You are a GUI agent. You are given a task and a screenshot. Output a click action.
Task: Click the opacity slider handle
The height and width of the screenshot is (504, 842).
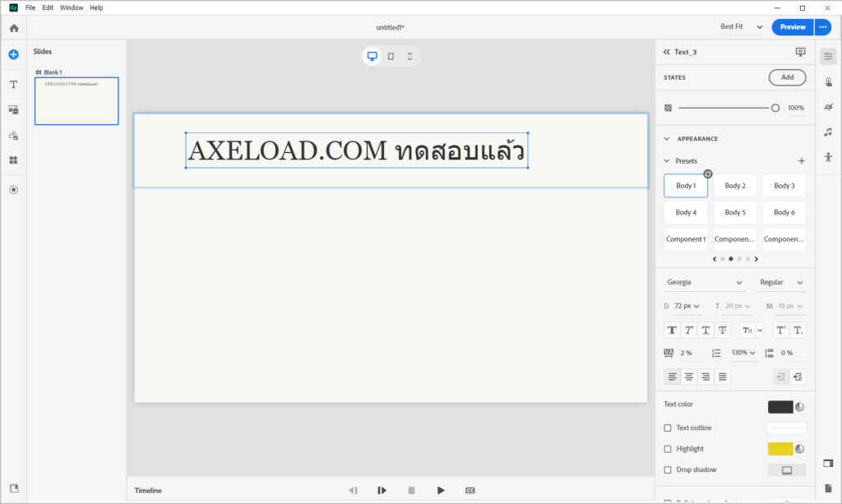point(775,108)
